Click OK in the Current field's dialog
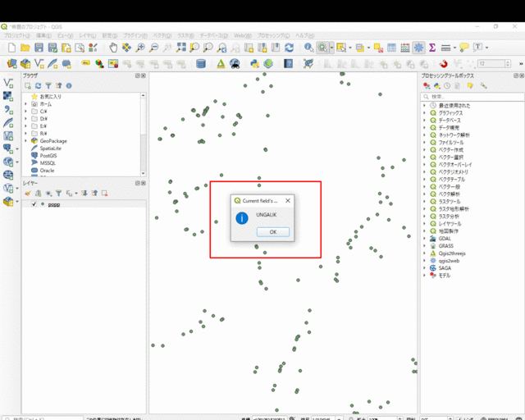Image resolution: width=525 pixels, height=420 pixels. tap(273, 232)
